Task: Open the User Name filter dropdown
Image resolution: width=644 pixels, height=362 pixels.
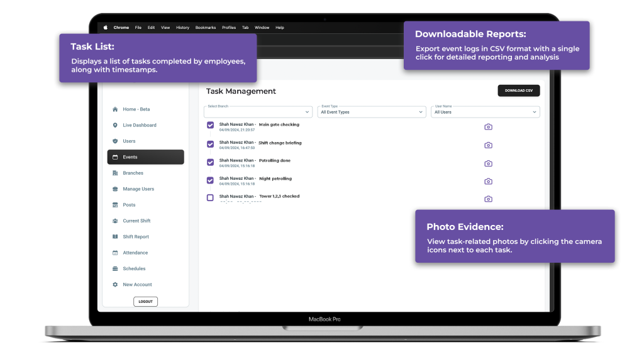Action: [x=485, y=112]
